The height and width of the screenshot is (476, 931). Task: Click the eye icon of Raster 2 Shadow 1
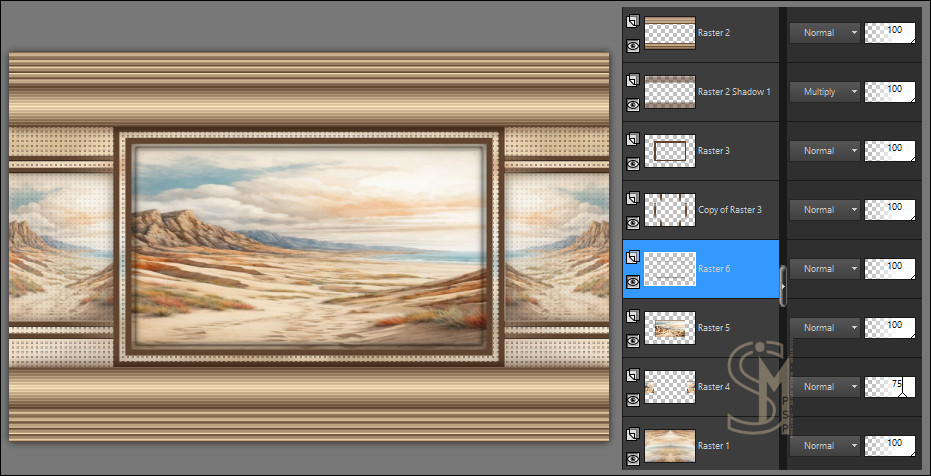pos(631,104)
